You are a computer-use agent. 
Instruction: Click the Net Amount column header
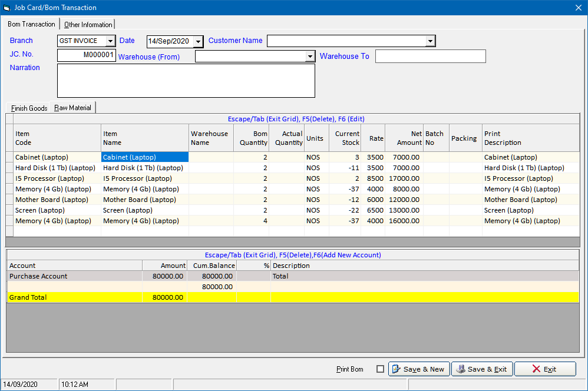pyautogui.click(x=404, y=138)
